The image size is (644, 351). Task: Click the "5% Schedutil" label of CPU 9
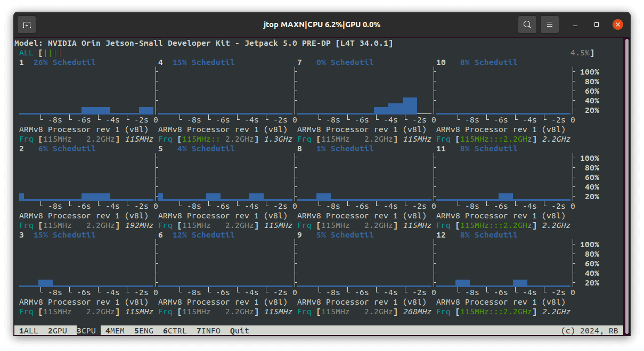(345, 235)
